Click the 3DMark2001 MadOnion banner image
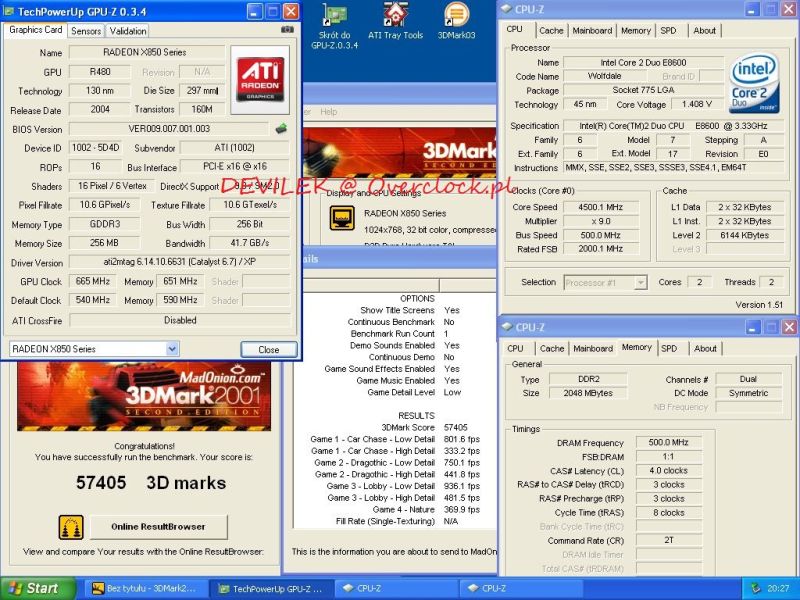Image resolution: width=800 pixels, height=600 pixels. point(144,396)
